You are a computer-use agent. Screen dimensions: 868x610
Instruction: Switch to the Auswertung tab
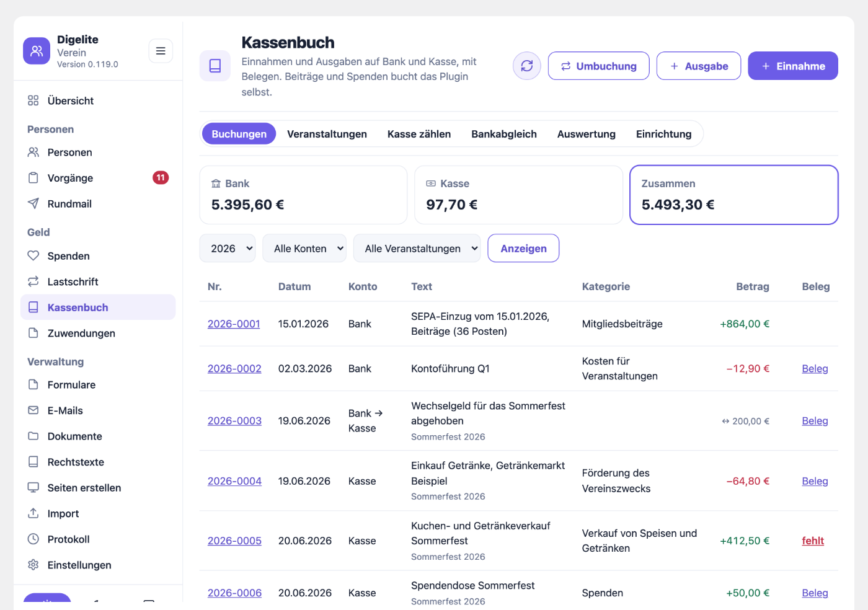[587, 134]
